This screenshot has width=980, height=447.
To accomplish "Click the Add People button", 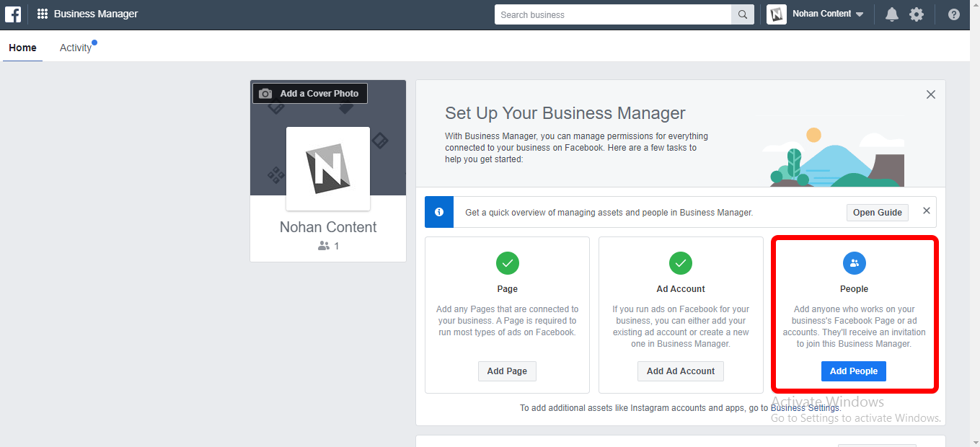I will [854, 371].
